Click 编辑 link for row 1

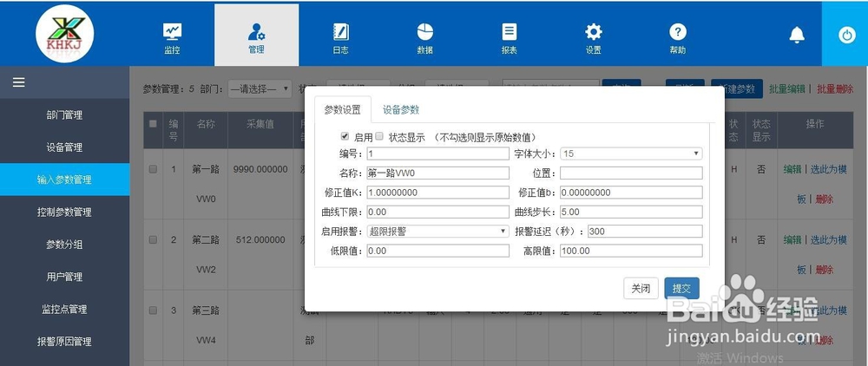[x=792, y=170]
